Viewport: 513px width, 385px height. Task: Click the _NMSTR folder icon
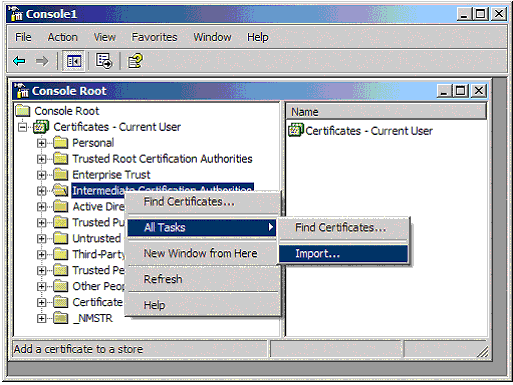click(61, 318)
